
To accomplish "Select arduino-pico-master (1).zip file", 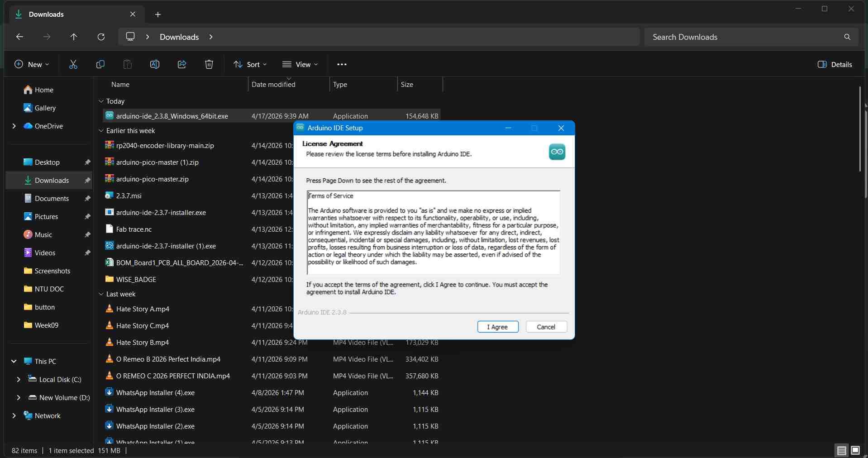I will click(157, 162).
